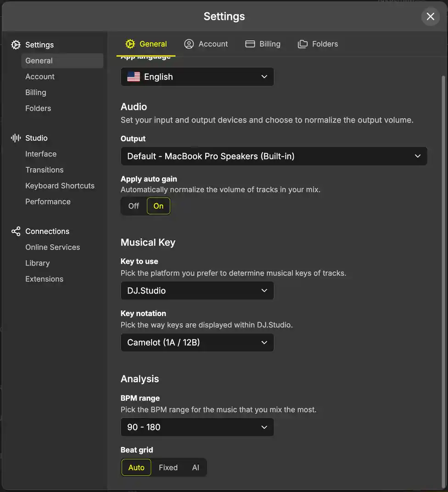
Task: Click the Settings gear icon in sidebar
Action: click(16, 45)
